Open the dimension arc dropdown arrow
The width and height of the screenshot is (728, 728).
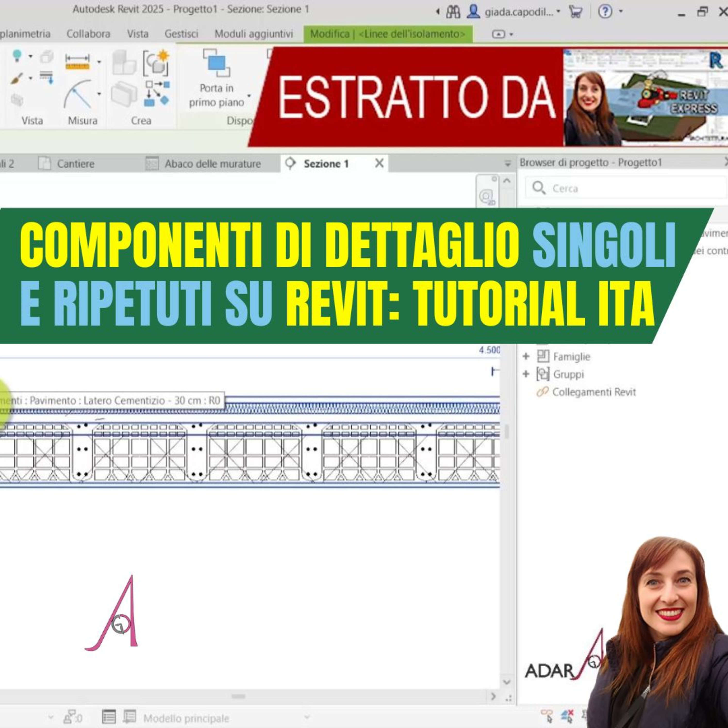99,93
